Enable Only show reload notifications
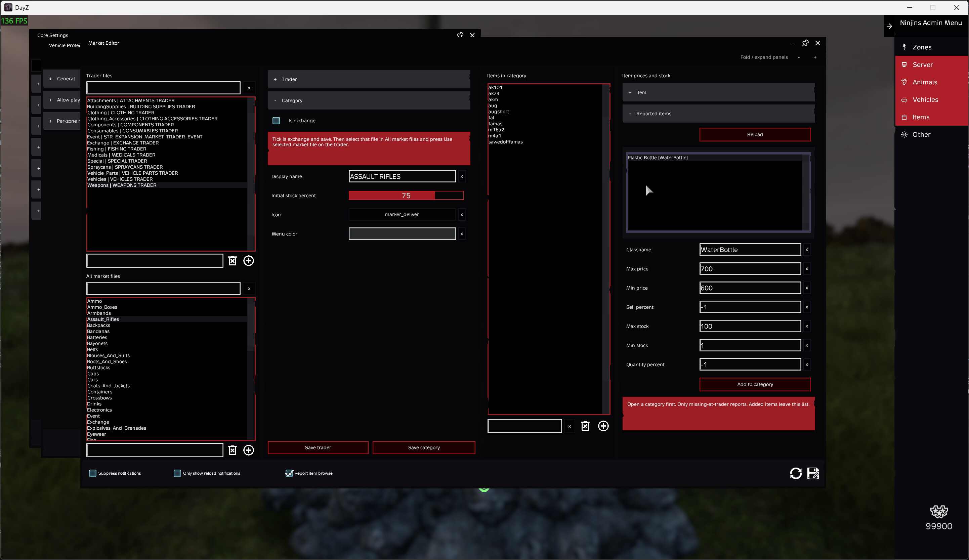969x560 pixels. [177, 473]
